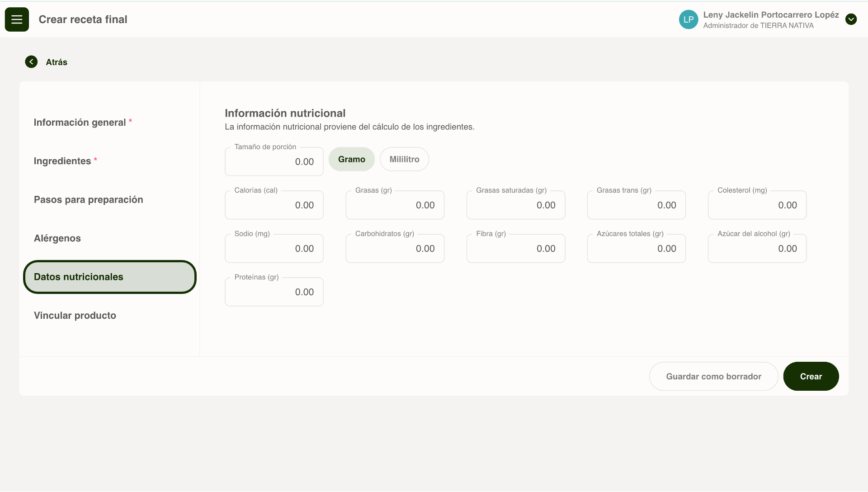This screenshot has height=492, width=868.
Task: Focus the Tamaño de porción field
Action: (274, 161)
